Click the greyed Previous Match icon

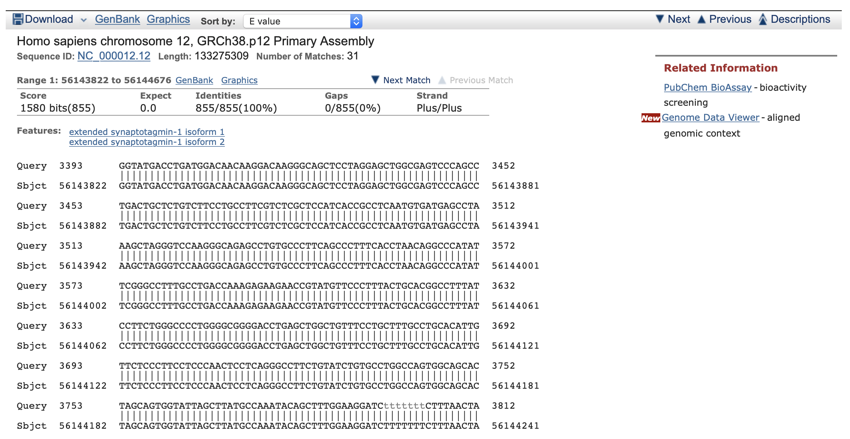tap(442, 80)
